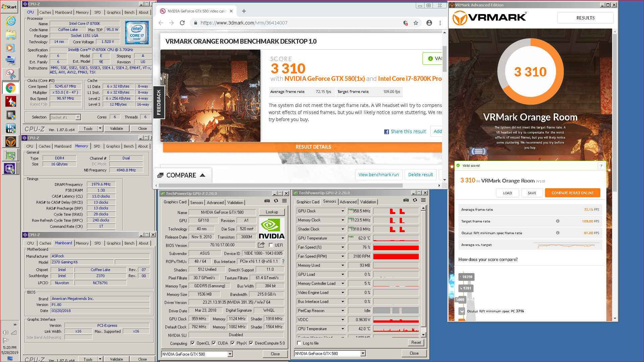The width and height of the screenshot is (644, 362).
Task: Open hamburger menu in left GPU-Z window
Action: pyautogui.click(x=284, y=201)
